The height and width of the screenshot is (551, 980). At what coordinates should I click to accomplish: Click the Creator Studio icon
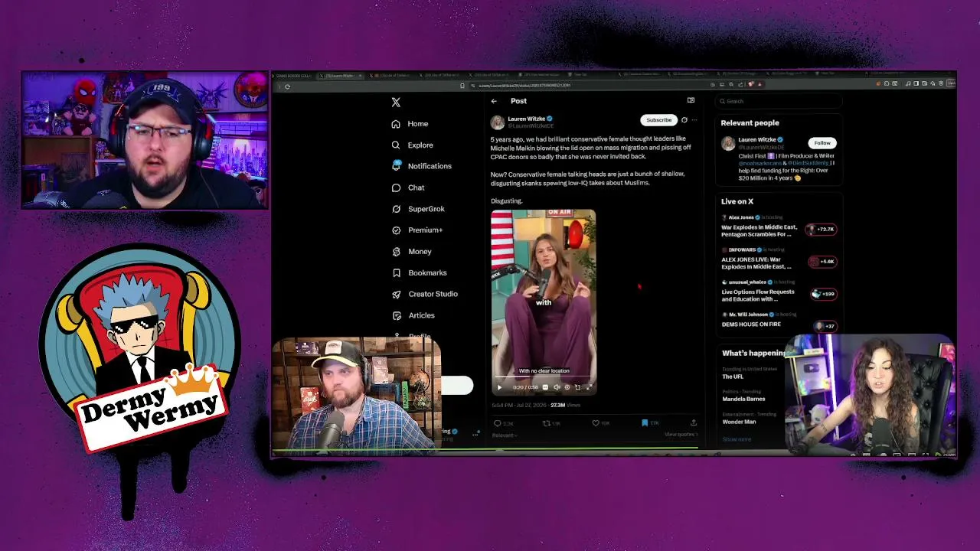[x=396, y=294]
